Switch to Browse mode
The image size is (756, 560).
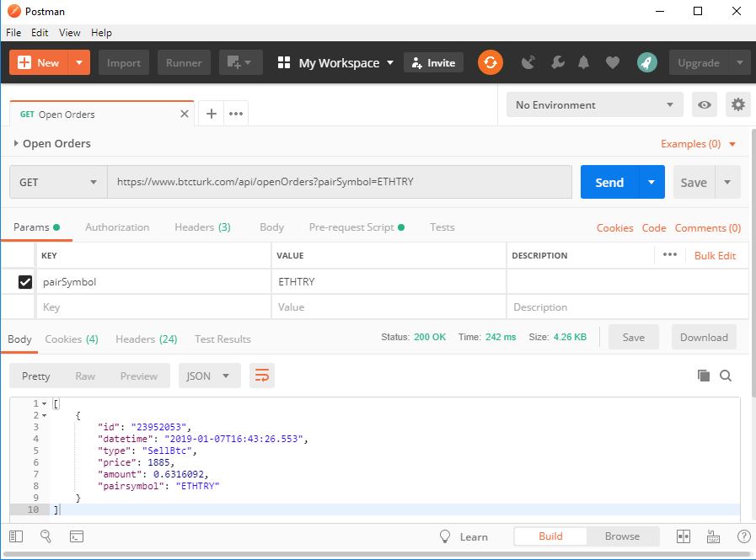tap(622, 536)
